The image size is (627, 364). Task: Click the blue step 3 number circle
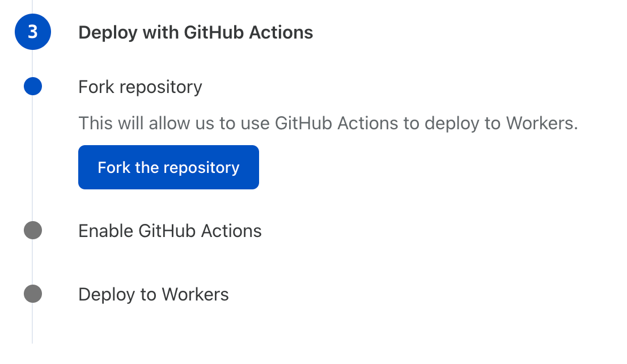click(33, 32)
